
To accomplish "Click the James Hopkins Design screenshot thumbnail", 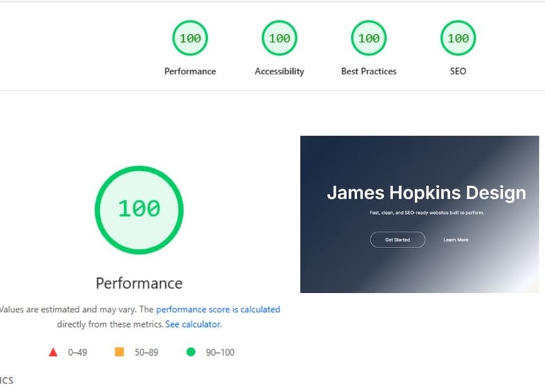I will click(x=419, y=214).
